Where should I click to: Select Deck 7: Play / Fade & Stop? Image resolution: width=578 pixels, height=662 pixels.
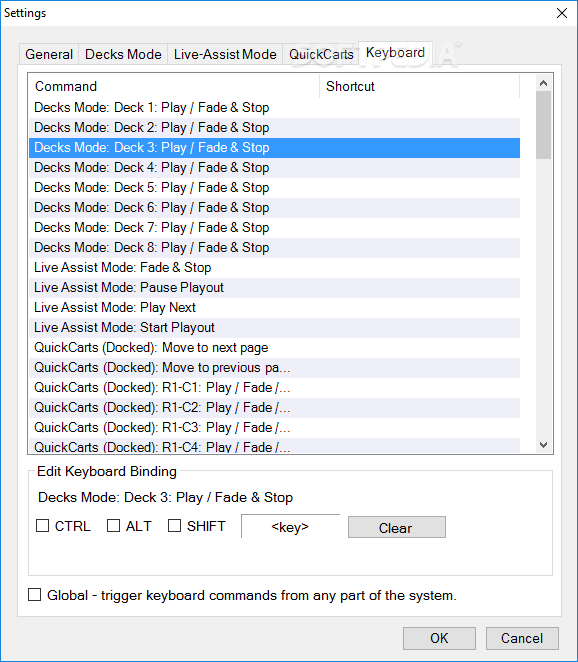click(274, 228)
